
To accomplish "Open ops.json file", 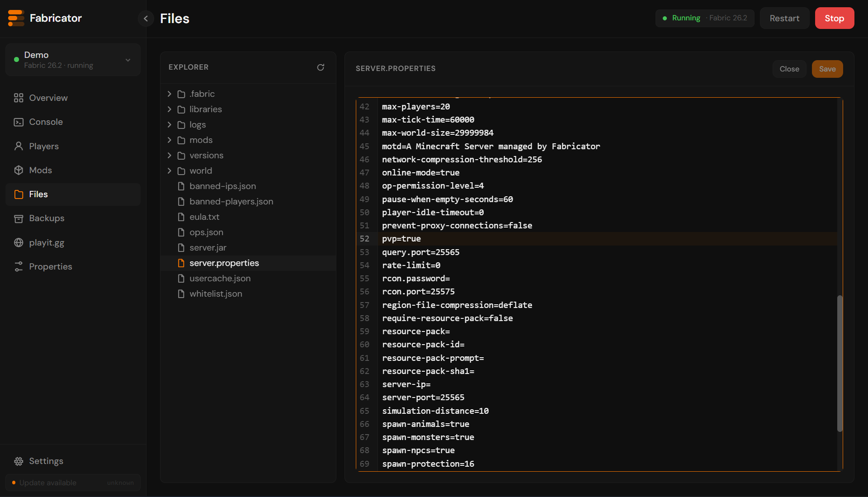I will coord(248,232).
